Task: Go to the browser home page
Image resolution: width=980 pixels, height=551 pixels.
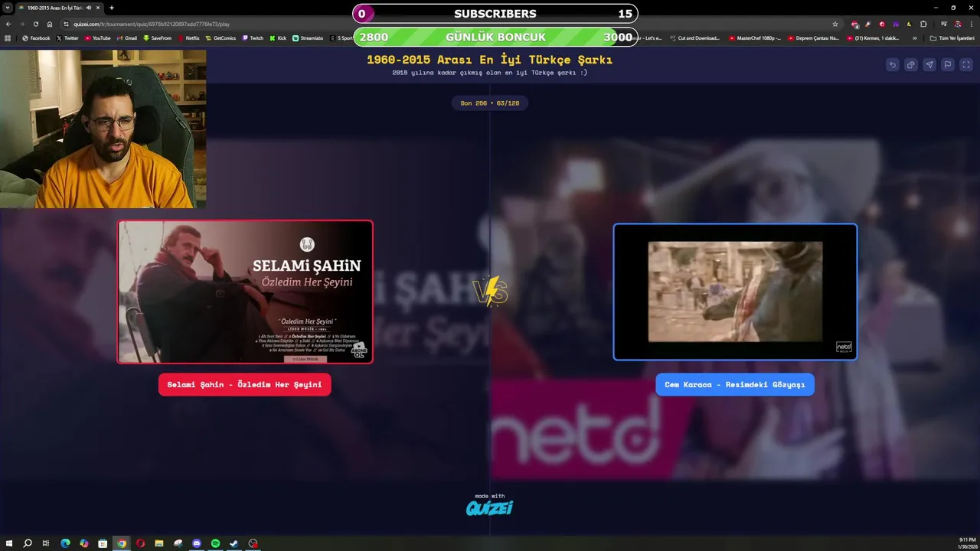Action: click(50, 24)
